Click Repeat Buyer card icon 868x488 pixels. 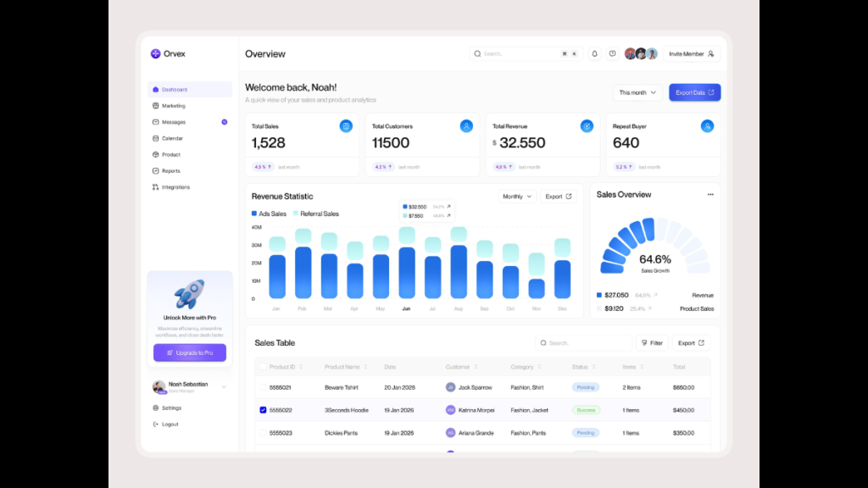click(707, 126)
